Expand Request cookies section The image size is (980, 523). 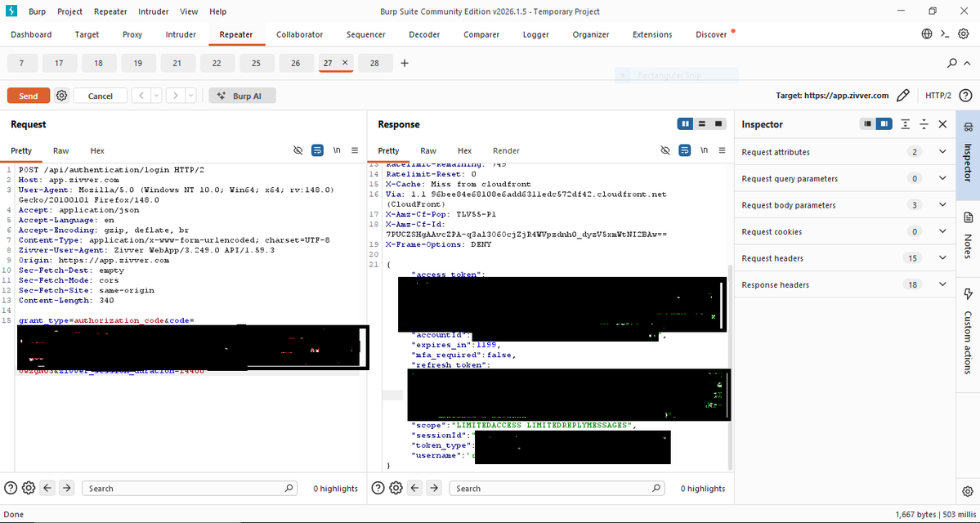[x=943, y=232]
